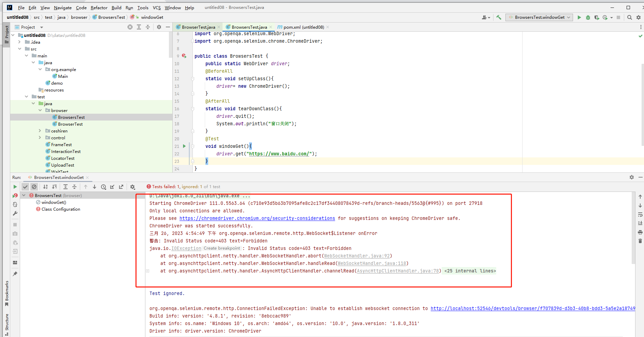Collapse the untitled08 project root

(x=13, y=35)
